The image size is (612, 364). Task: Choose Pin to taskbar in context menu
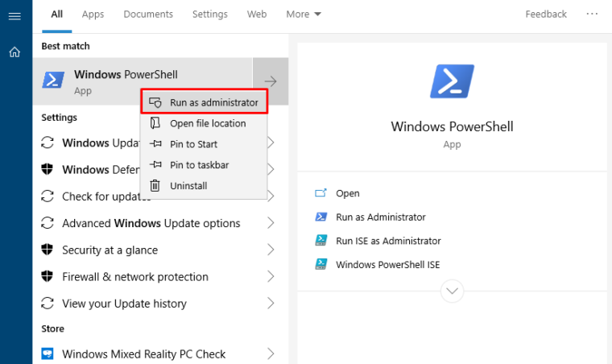204,165
